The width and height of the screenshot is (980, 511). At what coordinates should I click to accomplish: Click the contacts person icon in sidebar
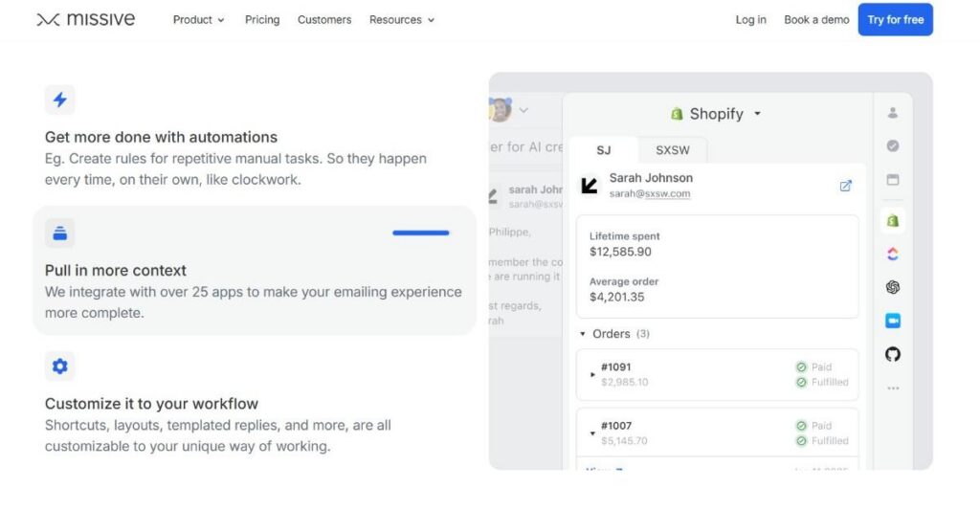tap(893, 113)
